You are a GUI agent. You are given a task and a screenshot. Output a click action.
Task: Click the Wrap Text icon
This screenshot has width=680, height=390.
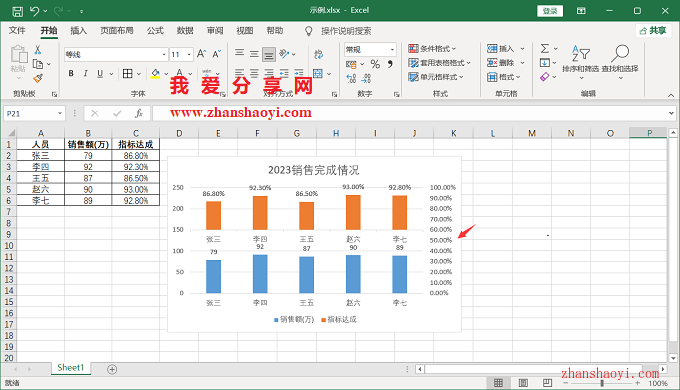pyautogui.click(x=318, y=54)
